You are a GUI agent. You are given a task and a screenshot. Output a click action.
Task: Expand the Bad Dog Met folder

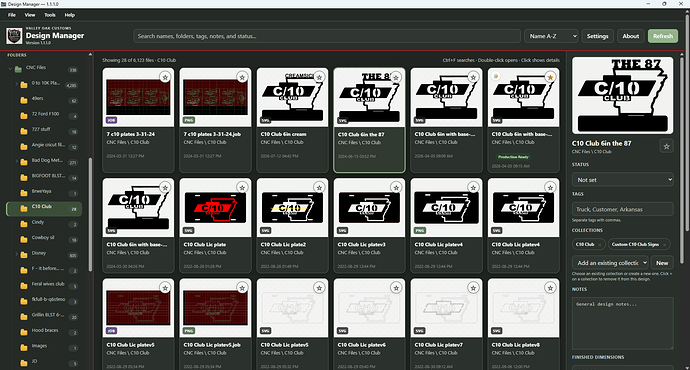pos(17,161)
